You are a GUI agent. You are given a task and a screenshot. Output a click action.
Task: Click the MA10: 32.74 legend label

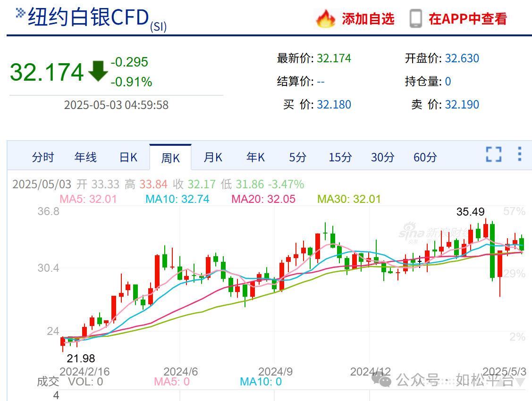click(178, 199)
